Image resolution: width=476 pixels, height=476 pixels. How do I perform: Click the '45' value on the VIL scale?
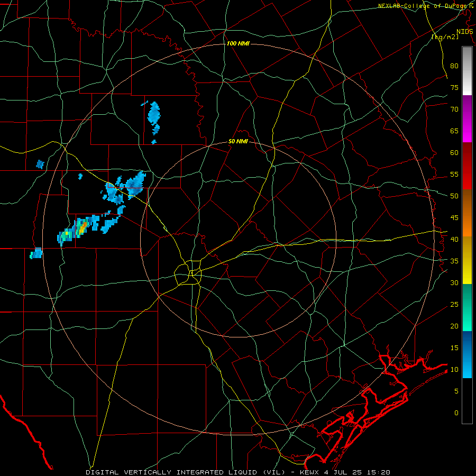[x=454, y=218]
